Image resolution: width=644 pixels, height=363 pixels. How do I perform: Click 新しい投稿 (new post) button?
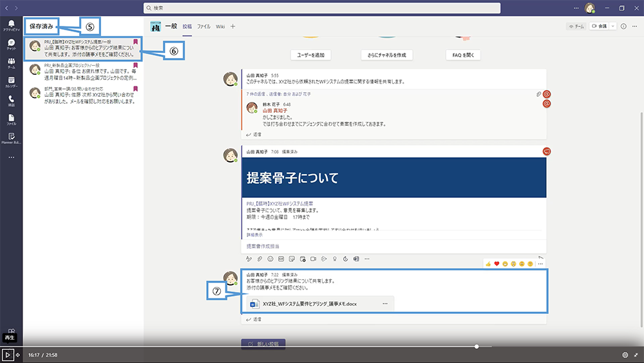[263, 344]
